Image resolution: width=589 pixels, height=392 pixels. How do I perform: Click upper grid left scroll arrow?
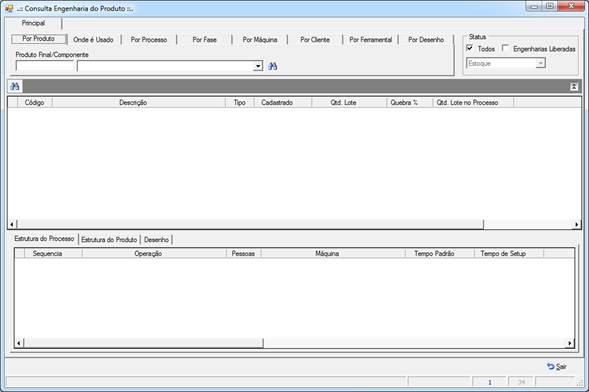coord(12,225)
